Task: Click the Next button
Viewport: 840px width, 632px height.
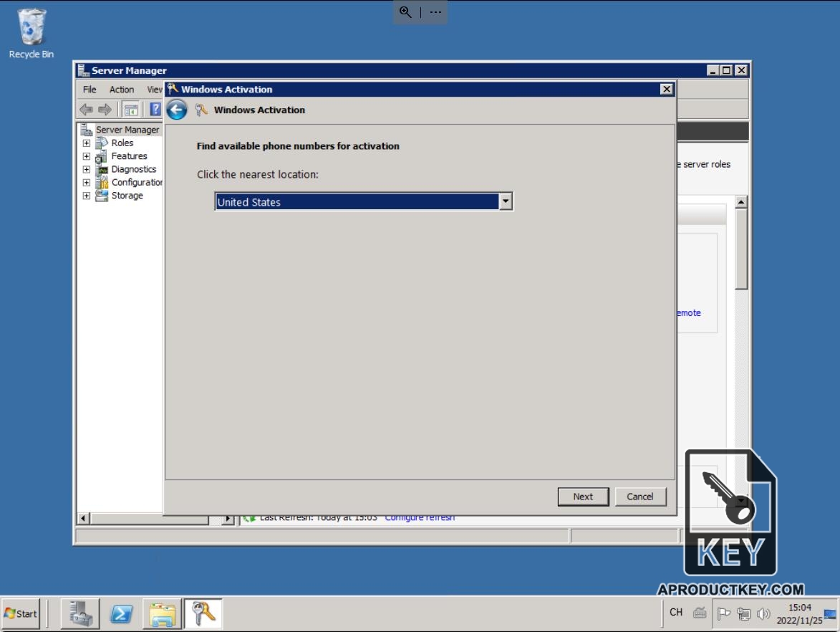Action: [583, 497]
